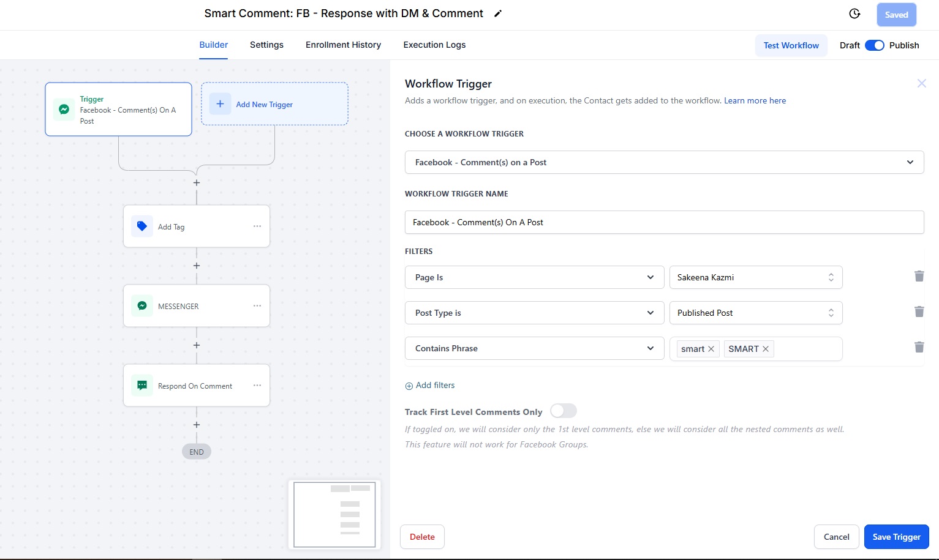This screenshot has width=939, height=560.
Task: Click the pencil icon to rename workflow
Action: coord(498,13)
